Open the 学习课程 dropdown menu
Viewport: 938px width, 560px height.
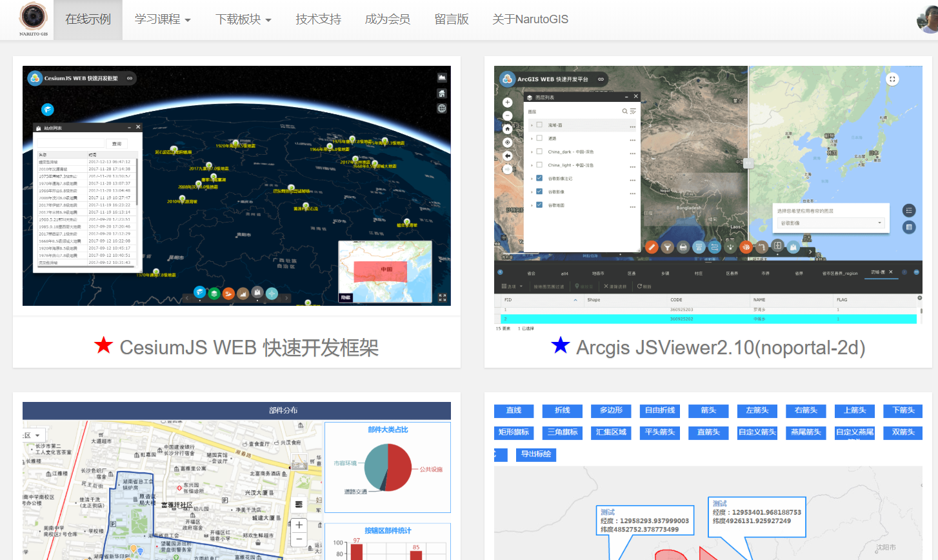163,19
